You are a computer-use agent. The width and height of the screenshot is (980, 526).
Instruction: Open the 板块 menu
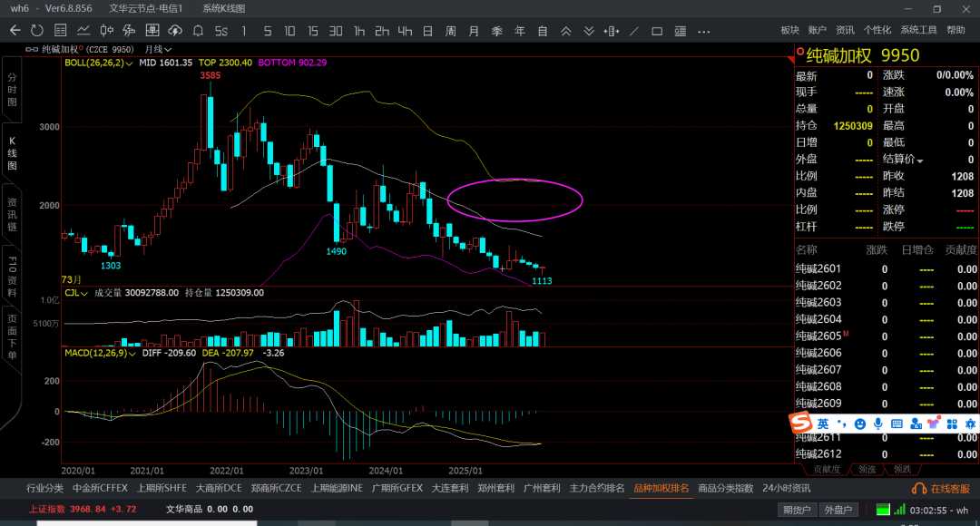789,30
